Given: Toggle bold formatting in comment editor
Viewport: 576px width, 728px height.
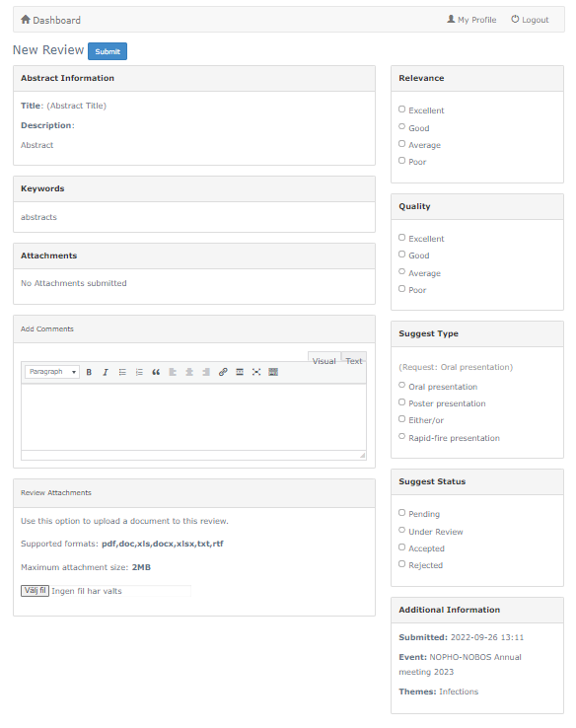Looking at the screenshot, I should click(x=89, y=372).
